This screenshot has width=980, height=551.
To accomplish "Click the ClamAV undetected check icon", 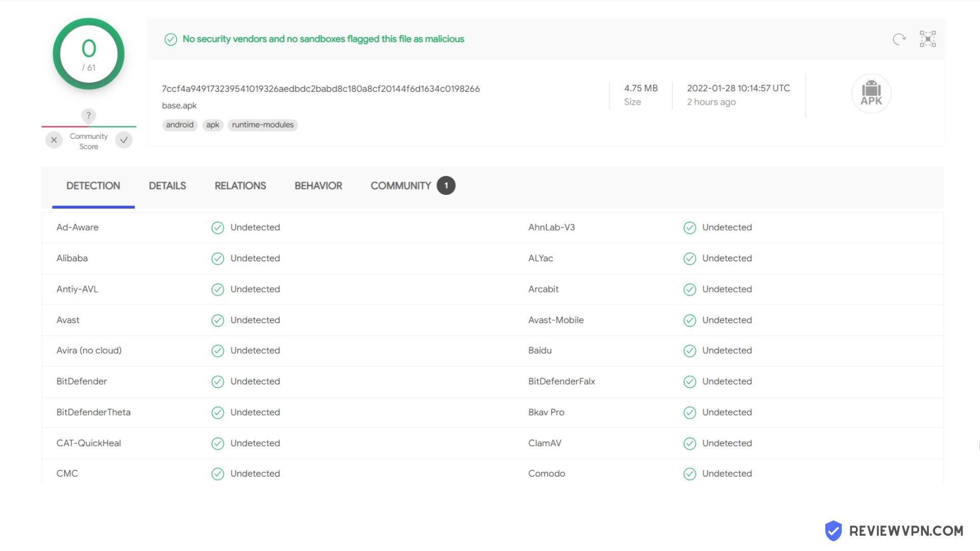I will [x=690, y=443].
